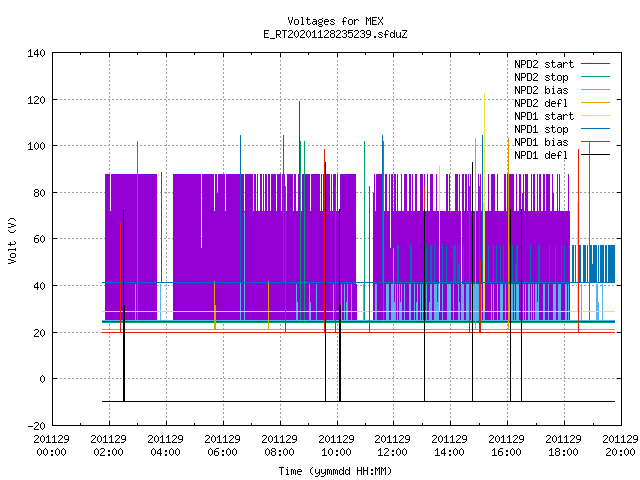The width and height of the screenshot is (640, 480).
Task: Click the NPD1 start yellow legend line
Action: click(x=595, y=116)
